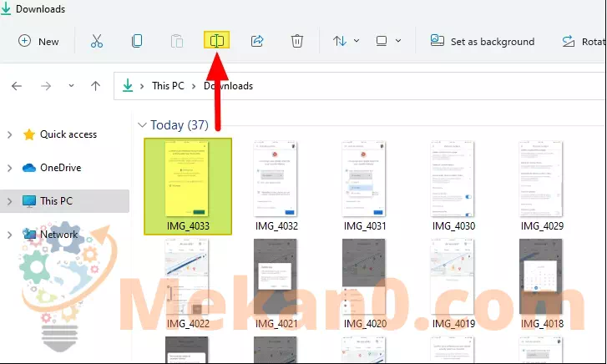Open the recent locations chevron
The width and height of the screenshot is (607, 364).
pyautogui.click(x=70, y=86)
